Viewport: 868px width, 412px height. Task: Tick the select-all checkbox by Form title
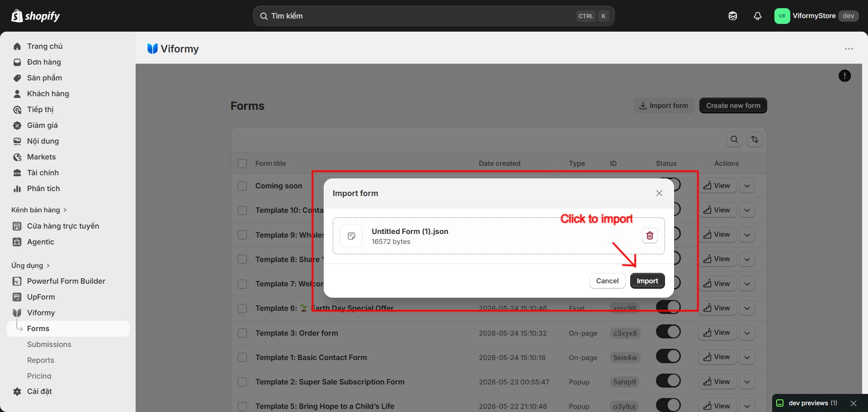242,164
